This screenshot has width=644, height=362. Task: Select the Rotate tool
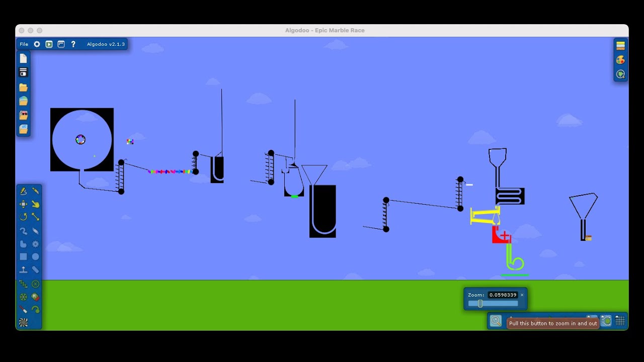coord(23,217)
